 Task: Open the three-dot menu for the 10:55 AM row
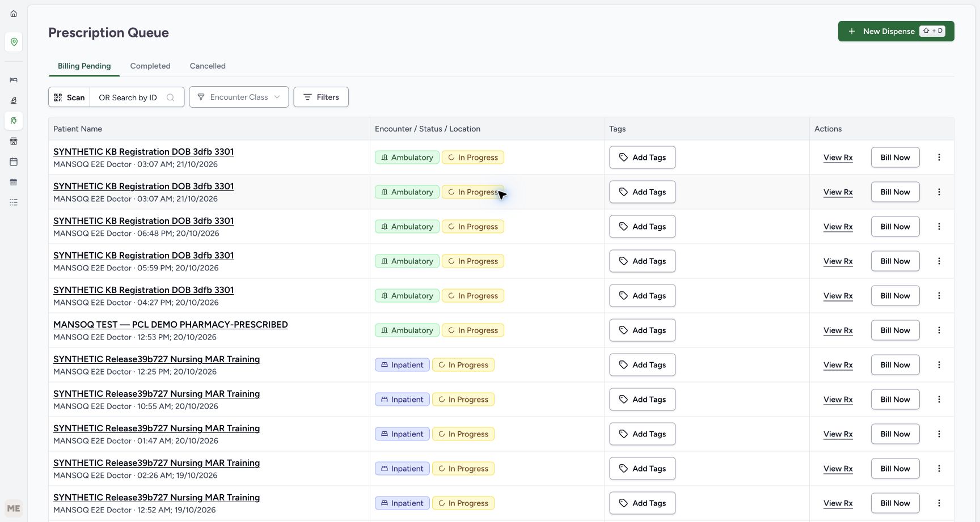click(939, 400)
